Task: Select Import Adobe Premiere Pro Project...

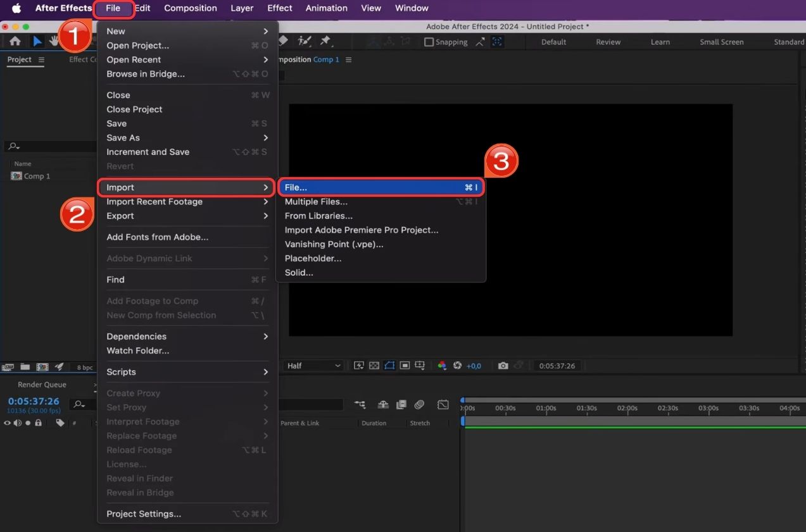Action: tap(381, 230)
